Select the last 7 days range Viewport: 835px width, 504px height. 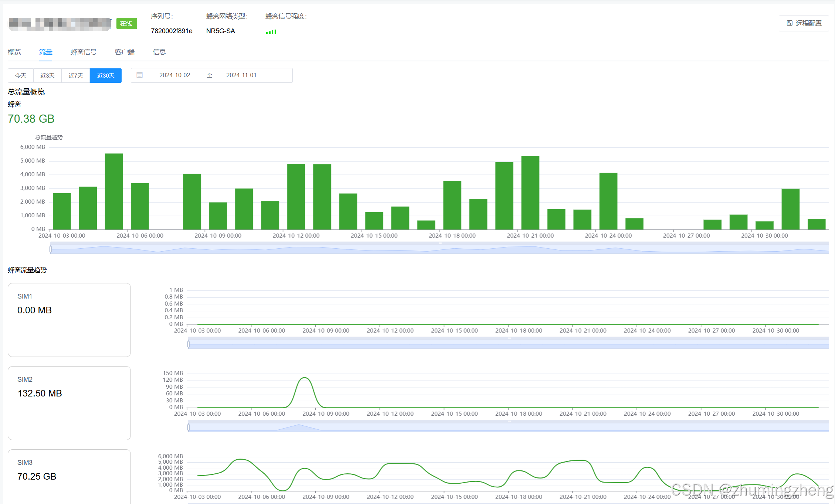76,75
